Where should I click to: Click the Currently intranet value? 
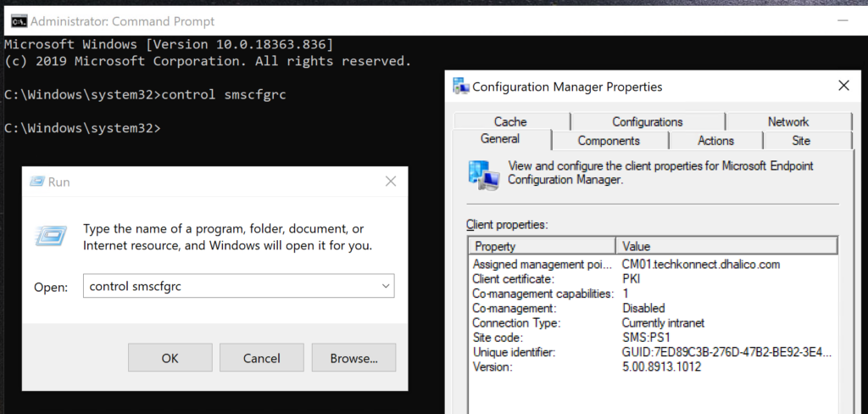point(663,322)
